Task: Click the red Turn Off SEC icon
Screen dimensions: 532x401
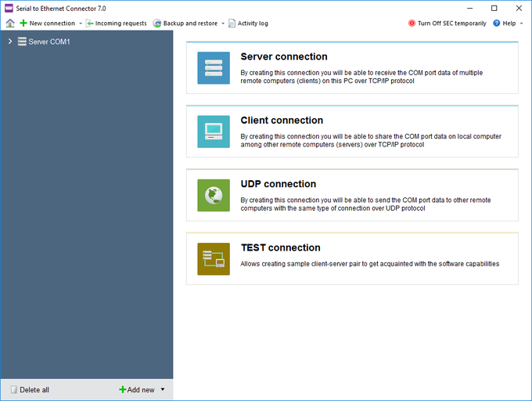Action: coord(412,23)
